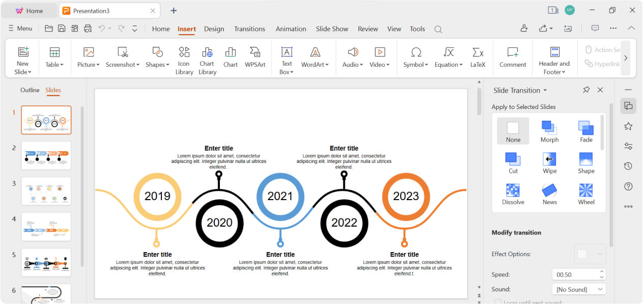The image size is (644, 304).
Task: Switch to the Transitions ribbon tab
Action: click(x=249, y=29)
